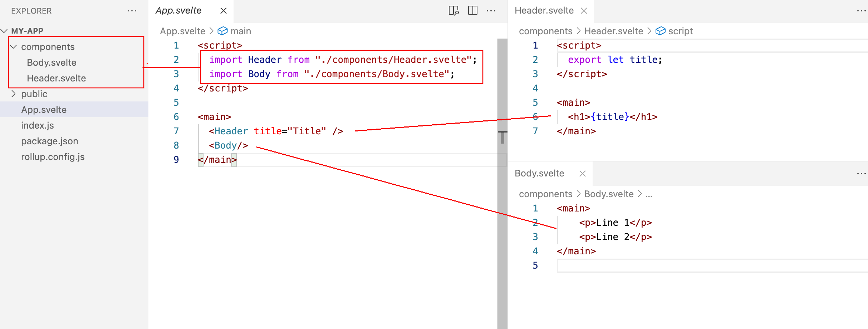Collapse the MY-APP root folder
This screenshot has height=329, width=868.
coord(4,31)
